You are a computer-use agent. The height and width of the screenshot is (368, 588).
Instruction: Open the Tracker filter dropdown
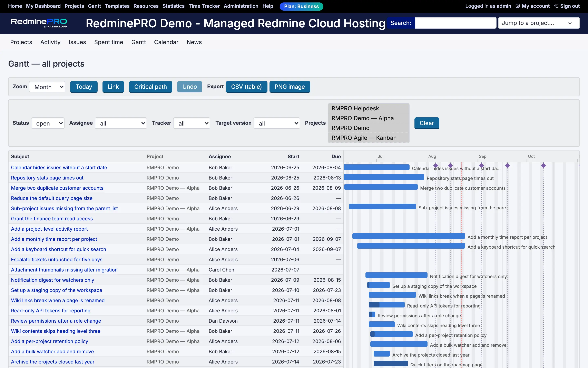pyautogui.click(x=192, y=123)
